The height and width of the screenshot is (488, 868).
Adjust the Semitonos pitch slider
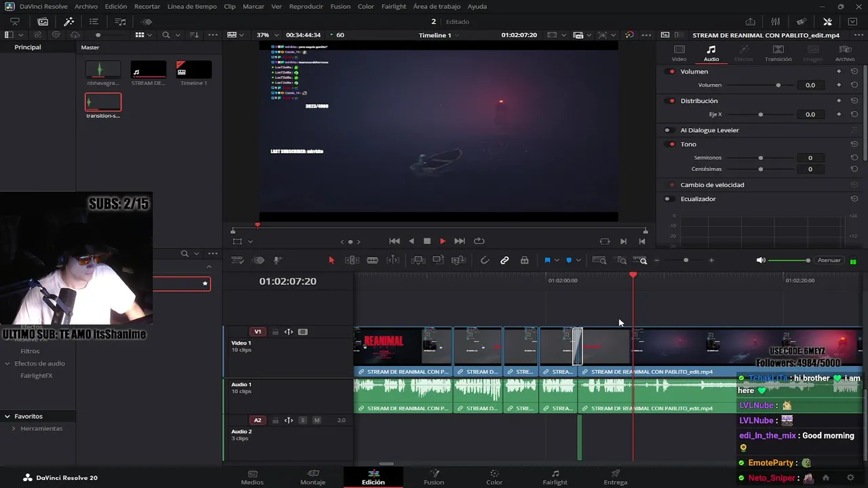click(x=759, y=158)
